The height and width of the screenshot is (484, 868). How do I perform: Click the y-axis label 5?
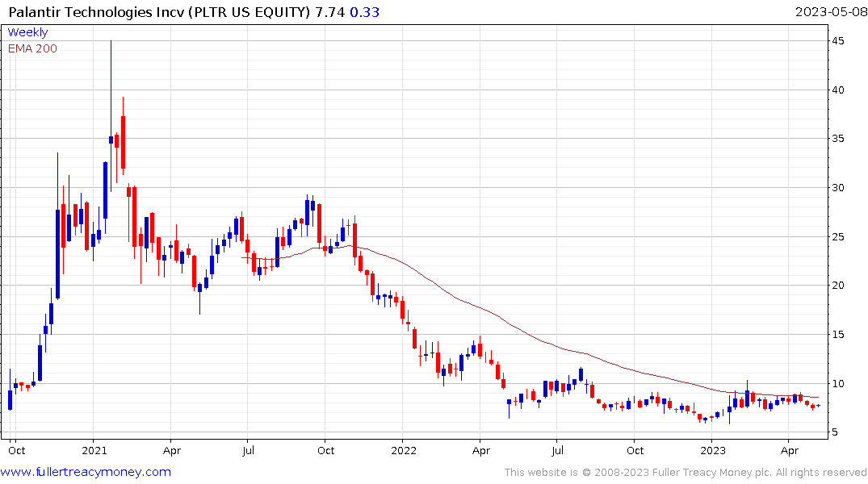coord(834,432)
